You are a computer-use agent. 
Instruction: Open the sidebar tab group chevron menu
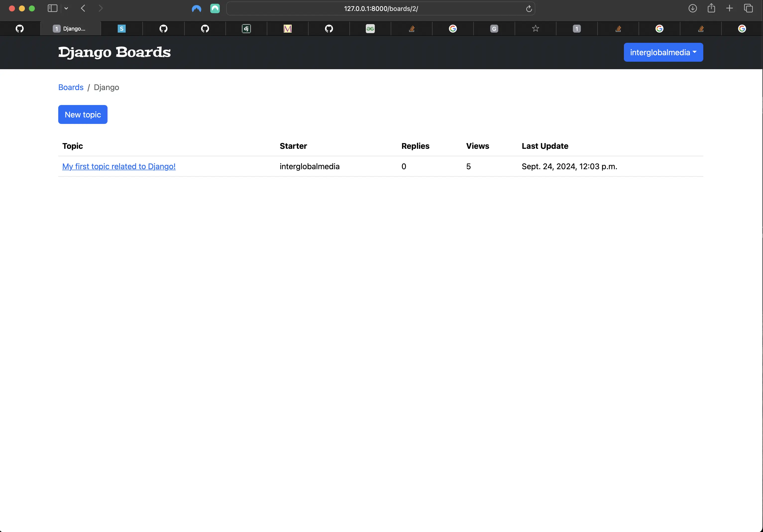coord(66,9)
